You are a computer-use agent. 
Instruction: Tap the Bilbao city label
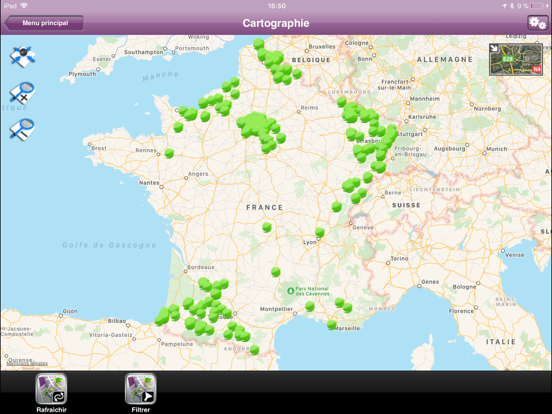coord(117,321)
